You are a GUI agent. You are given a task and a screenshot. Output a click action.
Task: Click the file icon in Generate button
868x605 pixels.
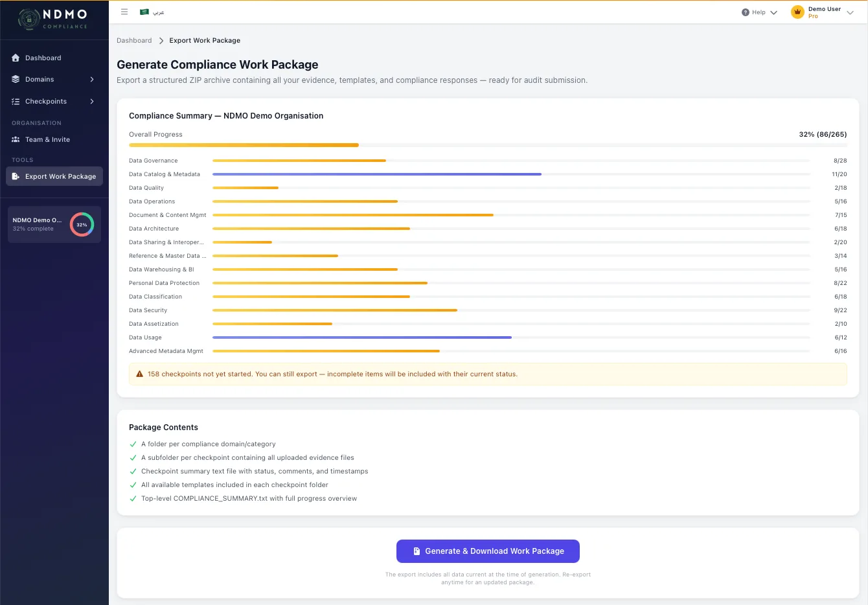pos(417,551)
